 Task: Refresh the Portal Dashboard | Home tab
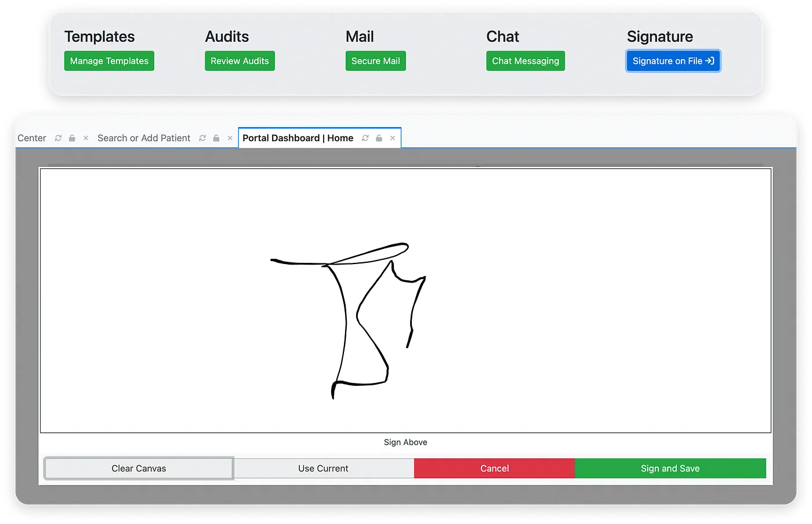[x=365, y=138]
